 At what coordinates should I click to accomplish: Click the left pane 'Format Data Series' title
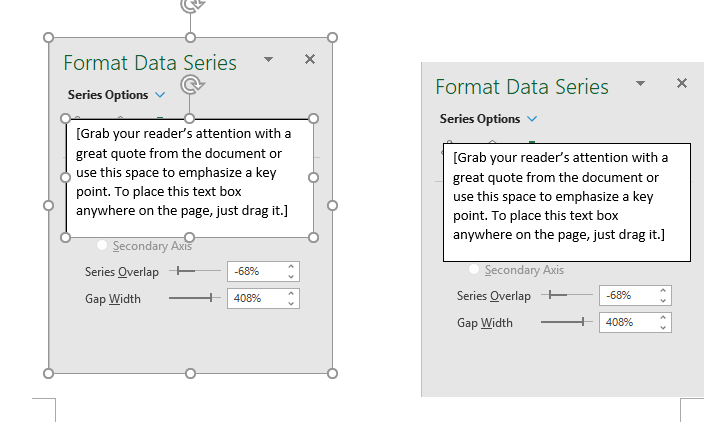click(x=150, y=63)
